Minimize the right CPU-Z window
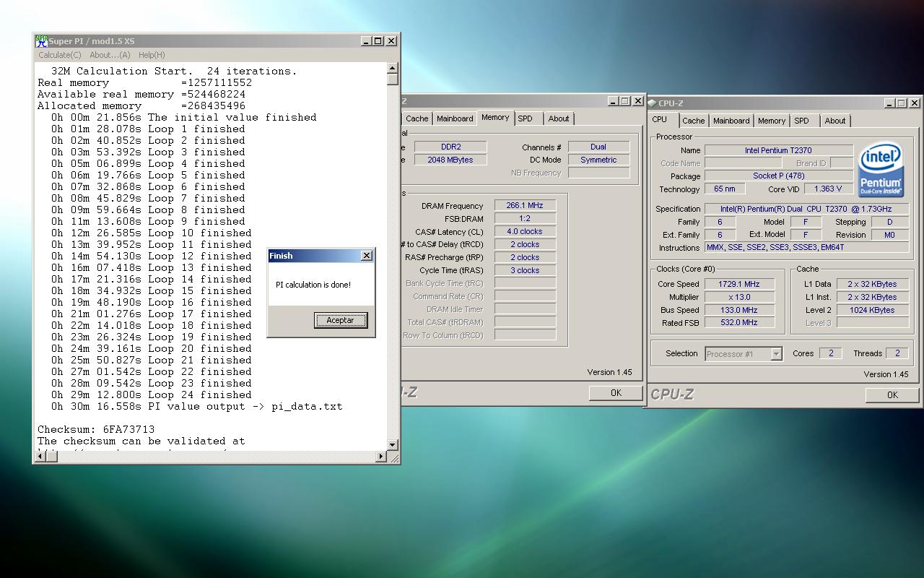The width and height of the screenshot is (924, 578). (889, 103)
